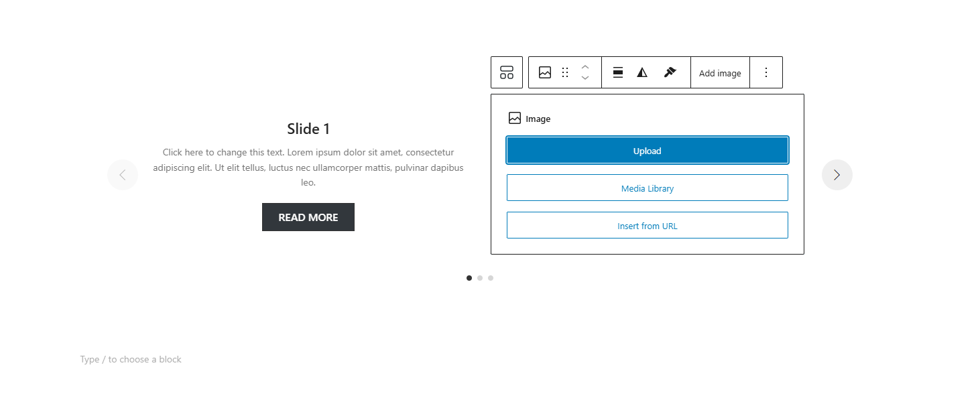Open the three-dot block options icon

(765, 72)
